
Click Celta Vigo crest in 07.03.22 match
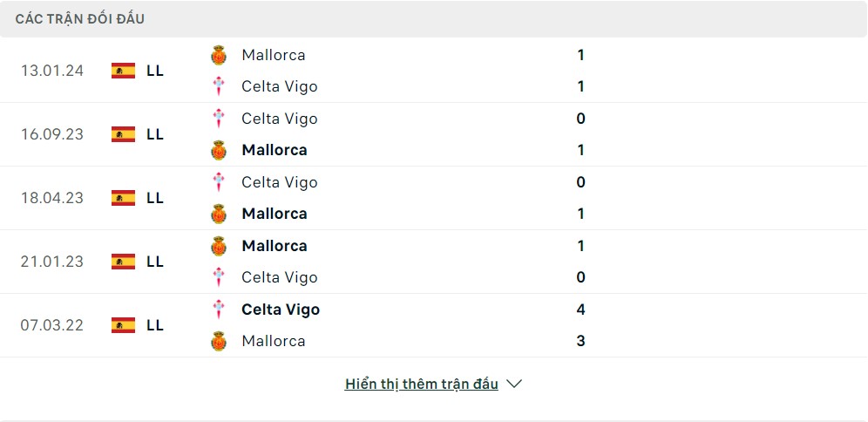[x=219, y=310]
